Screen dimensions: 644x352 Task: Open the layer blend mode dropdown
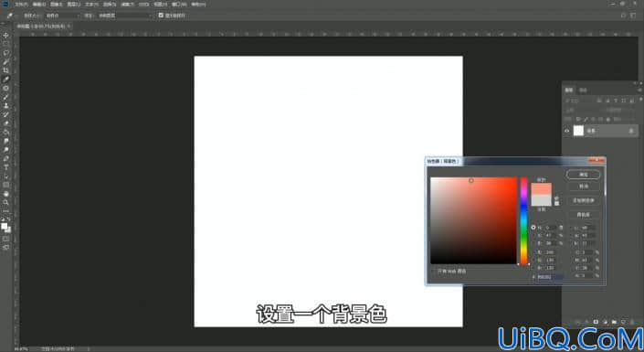pos(583,111)
